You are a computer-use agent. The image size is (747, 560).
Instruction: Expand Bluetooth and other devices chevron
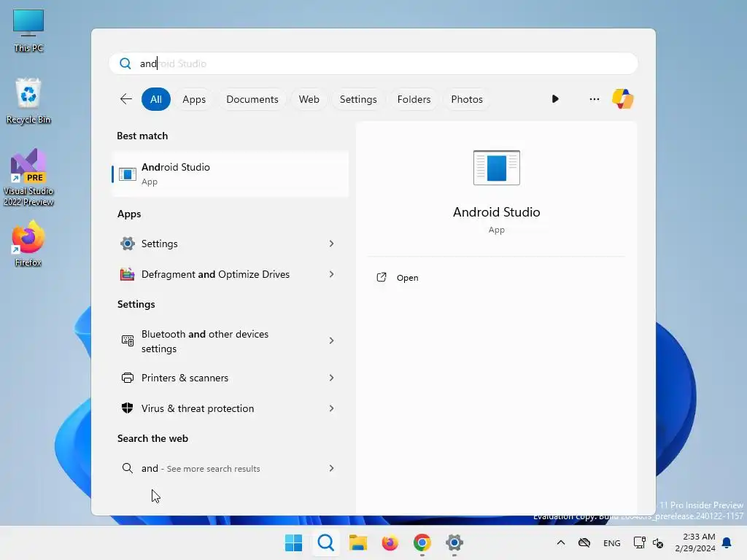(332, 341)
